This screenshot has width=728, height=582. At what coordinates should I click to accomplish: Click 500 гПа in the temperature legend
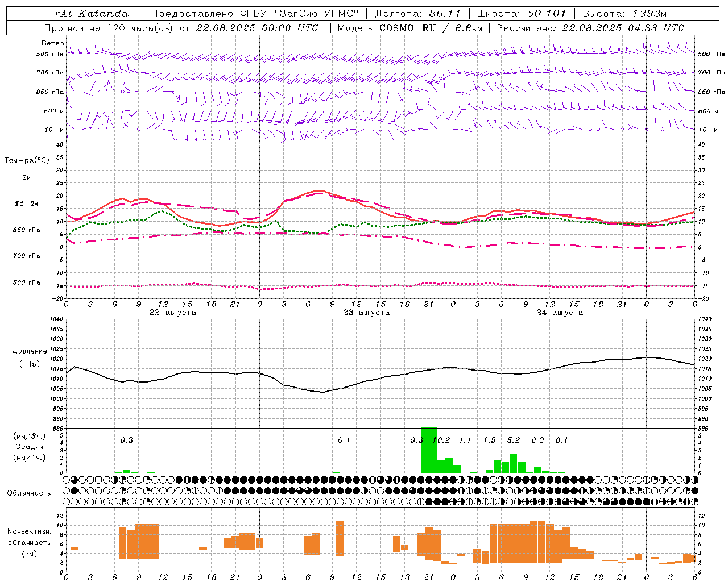pos(26,282)
